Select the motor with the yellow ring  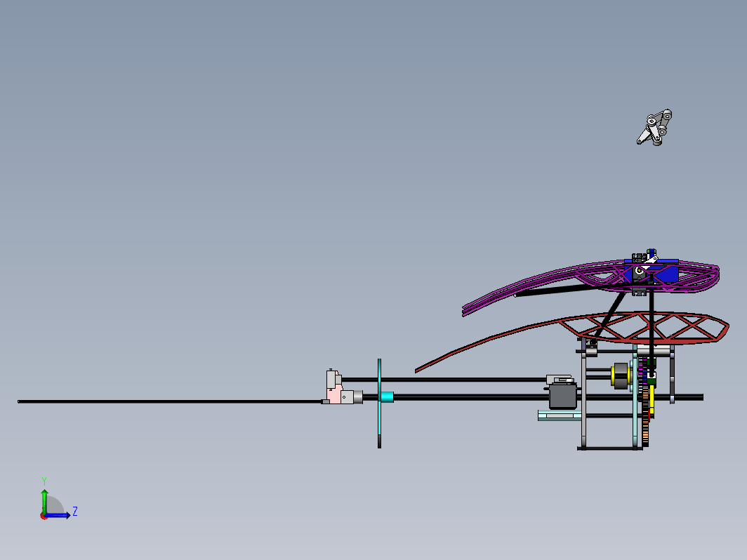pos(621,375)
